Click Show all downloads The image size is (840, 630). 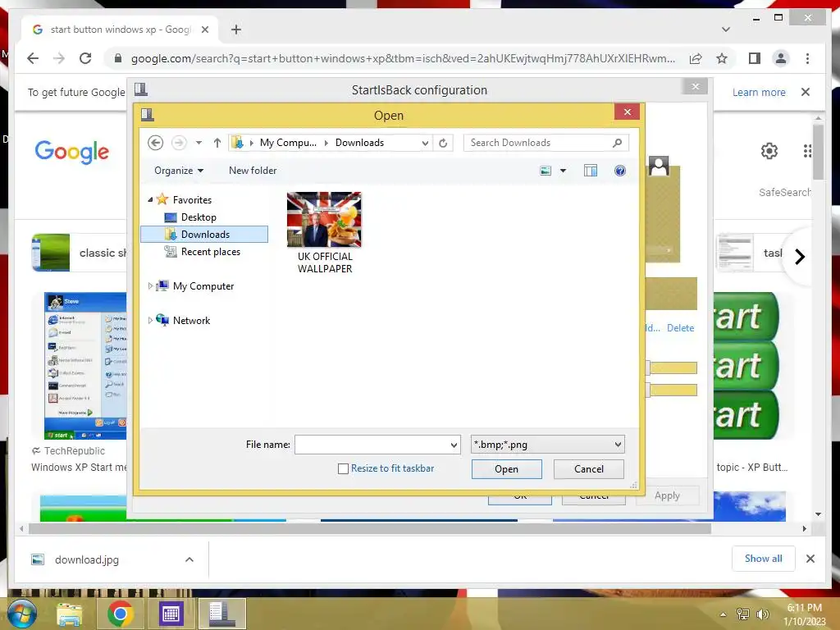[x=764, y=559]
